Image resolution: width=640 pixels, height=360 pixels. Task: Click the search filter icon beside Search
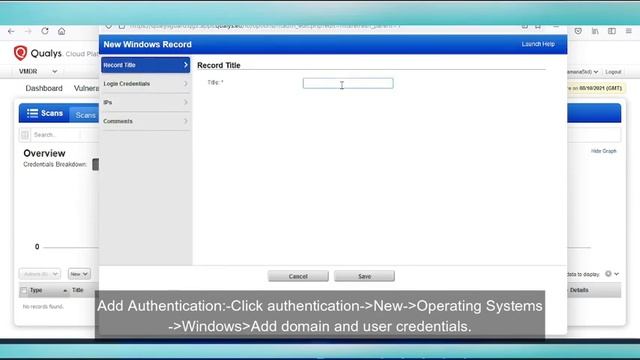(x=25, y=135)
